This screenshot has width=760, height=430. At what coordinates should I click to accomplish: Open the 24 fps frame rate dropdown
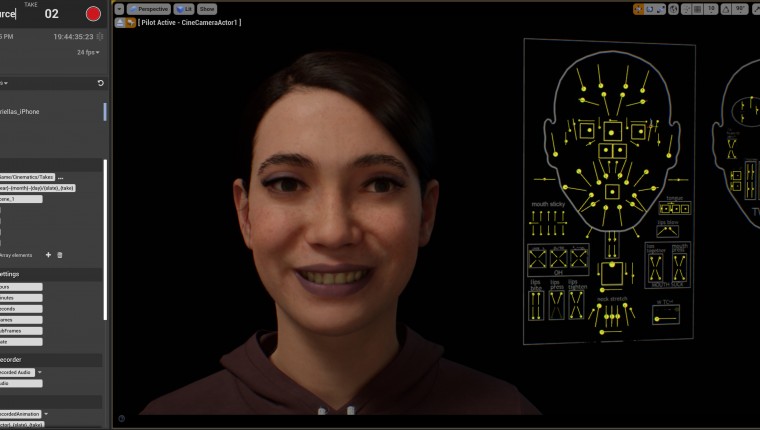click(88, 52)
